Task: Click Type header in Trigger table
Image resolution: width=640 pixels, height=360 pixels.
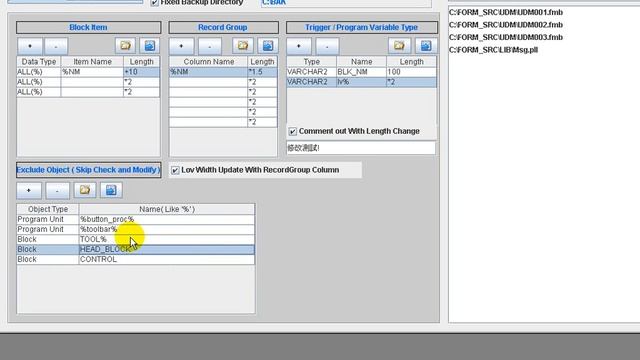Action: click(312, 62)
